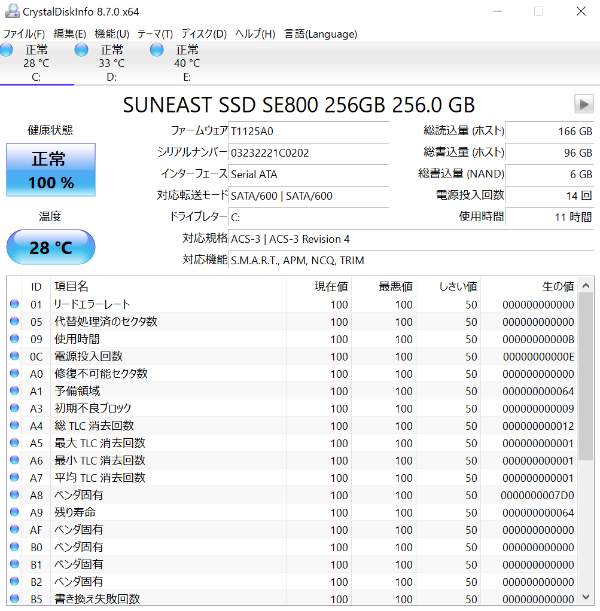Click status icon for attribute A6 最小 TLC 消去回数

[14, 459]
